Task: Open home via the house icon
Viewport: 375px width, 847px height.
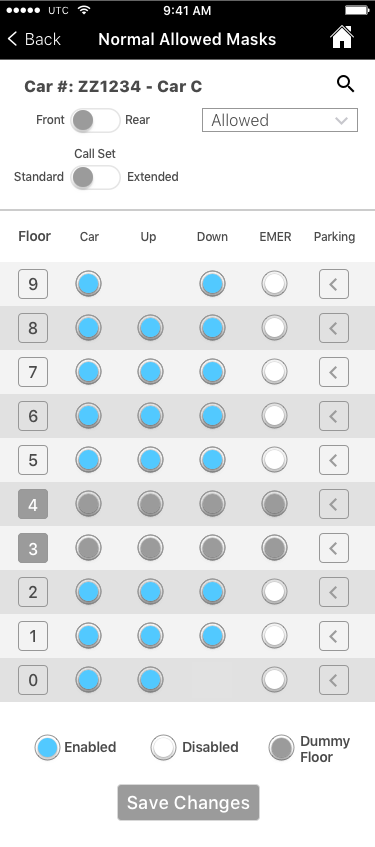Action: tap(341, 38)
